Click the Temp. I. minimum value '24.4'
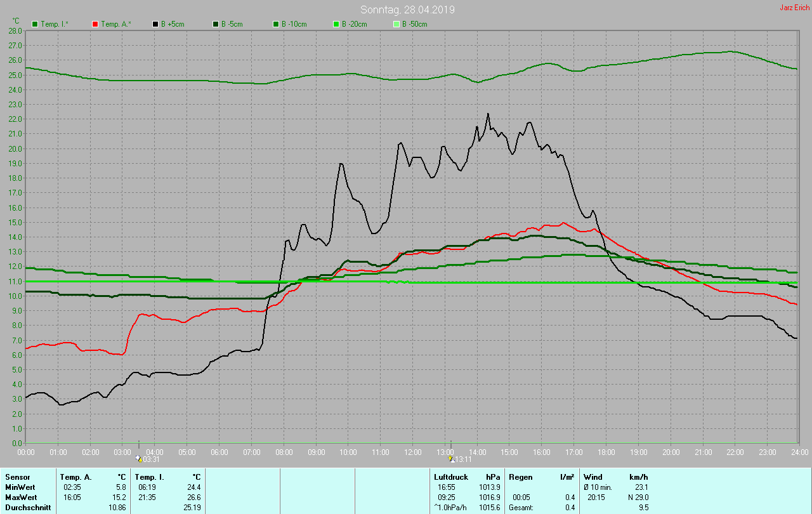This screenshot has width=812, height=514. click(x=193, y=487)
